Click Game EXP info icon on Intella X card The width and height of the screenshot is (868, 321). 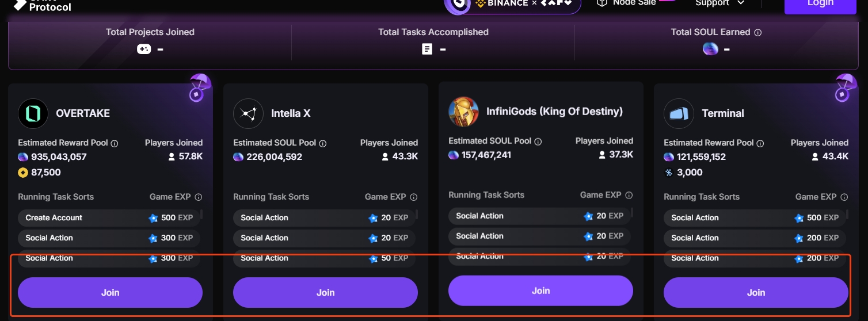414,197
